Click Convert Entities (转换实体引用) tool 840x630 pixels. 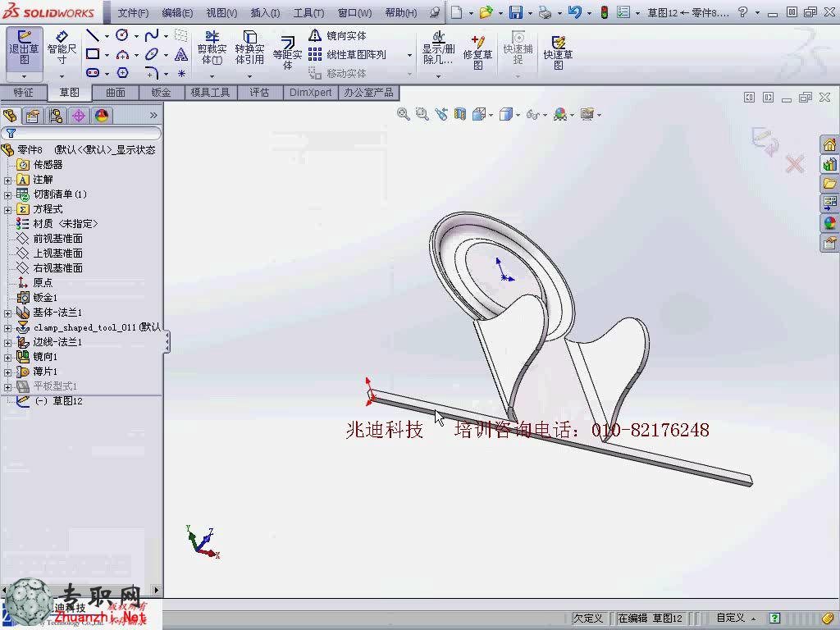(249, 48)
